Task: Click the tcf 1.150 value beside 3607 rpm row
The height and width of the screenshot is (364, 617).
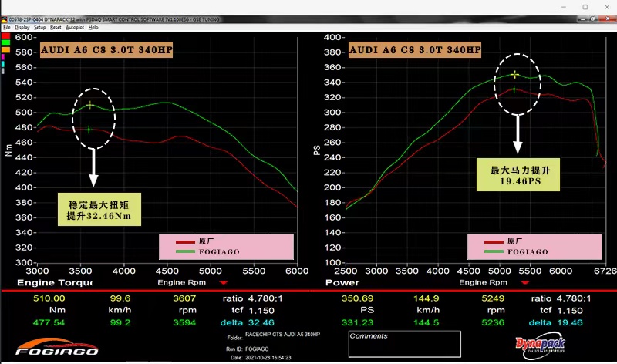Action: [261, 311]
